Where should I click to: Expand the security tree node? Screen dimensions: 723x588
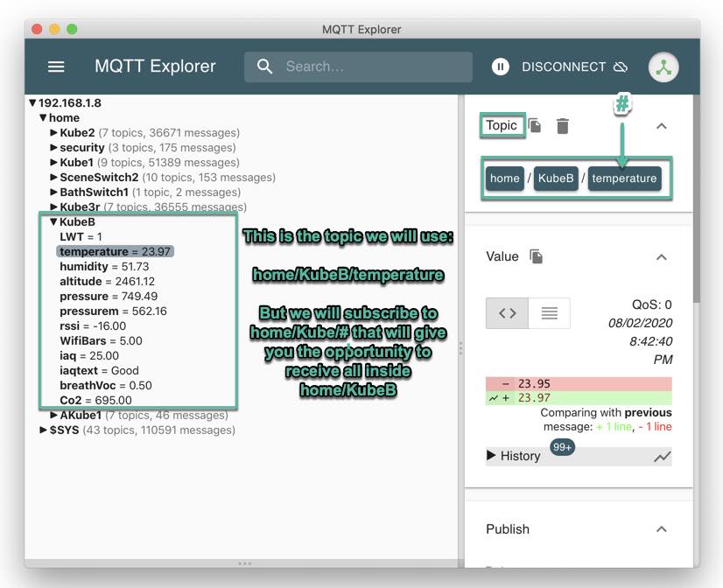[53, 148]
